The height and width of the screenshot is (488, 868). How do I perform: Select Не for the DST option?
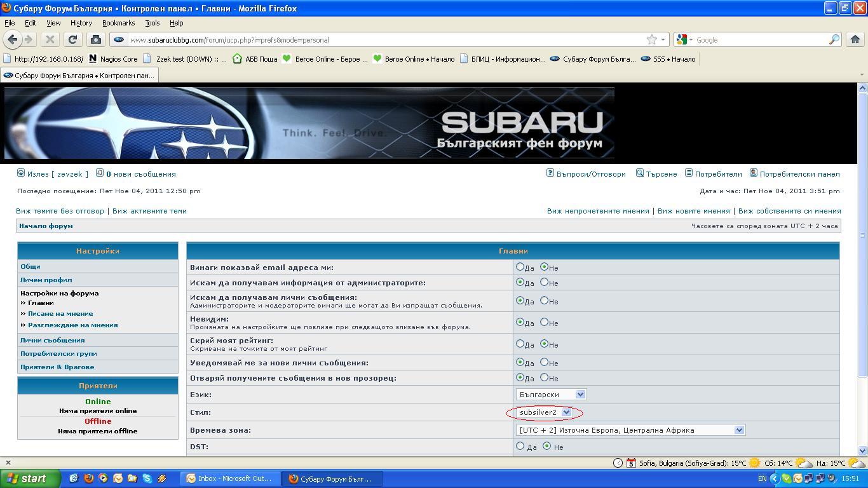click(547, 446)
